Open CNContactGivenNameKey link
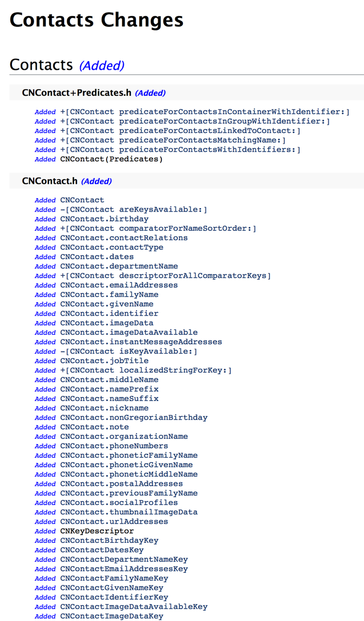This screenshot has height=621, width=364. [112, 587]
